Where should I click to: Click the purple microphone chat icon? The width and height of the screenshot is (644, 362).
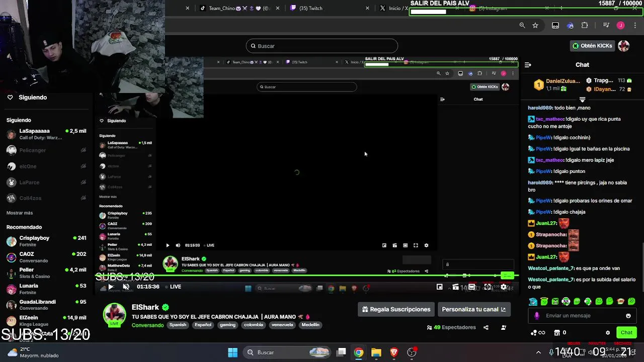(537, 316)
